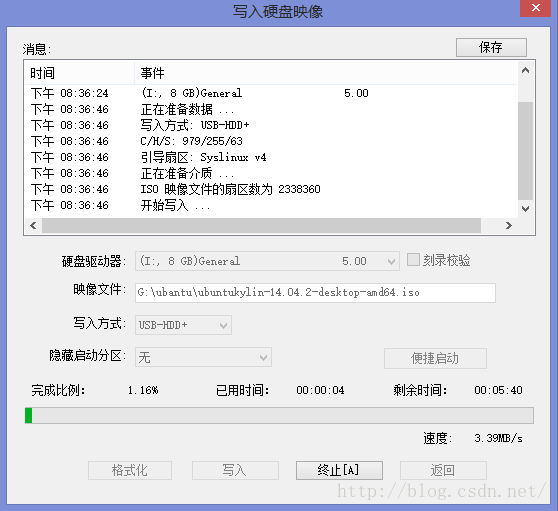Click the 时间 column header
Image resolution: width=558 pixels, height=511 pixels.
click(x=80, y=73)
